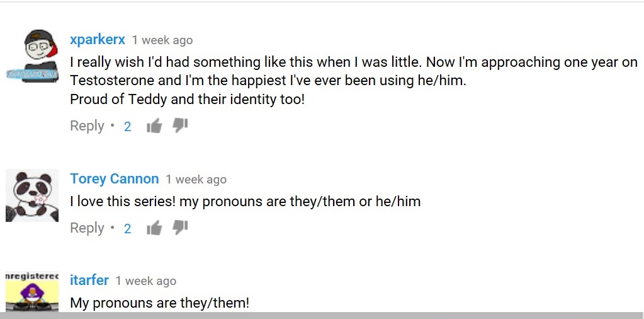Dislike xparkerx's comment with thumbs down
Image resolution: width=644 pixels, height=319 pixels.
180,125
